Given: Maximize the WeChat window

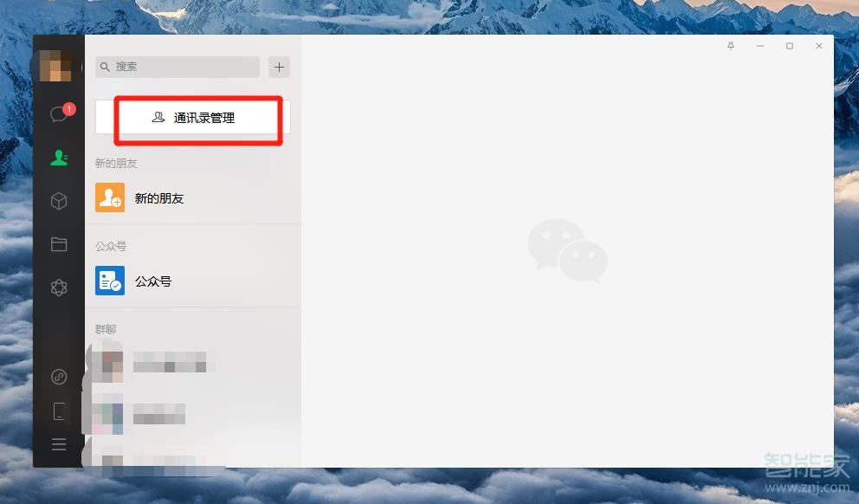Looking at the screenshot, I should coord(790,46).
